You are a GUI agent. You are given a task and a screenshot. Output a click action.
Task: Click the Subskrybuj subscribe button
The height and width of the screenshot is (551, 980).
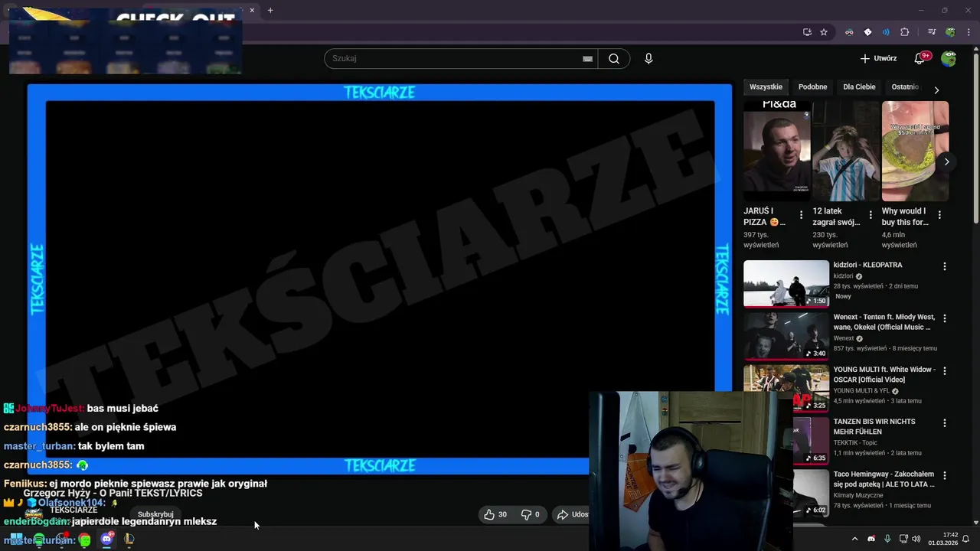pyautogui.click(x=155, y=514)
